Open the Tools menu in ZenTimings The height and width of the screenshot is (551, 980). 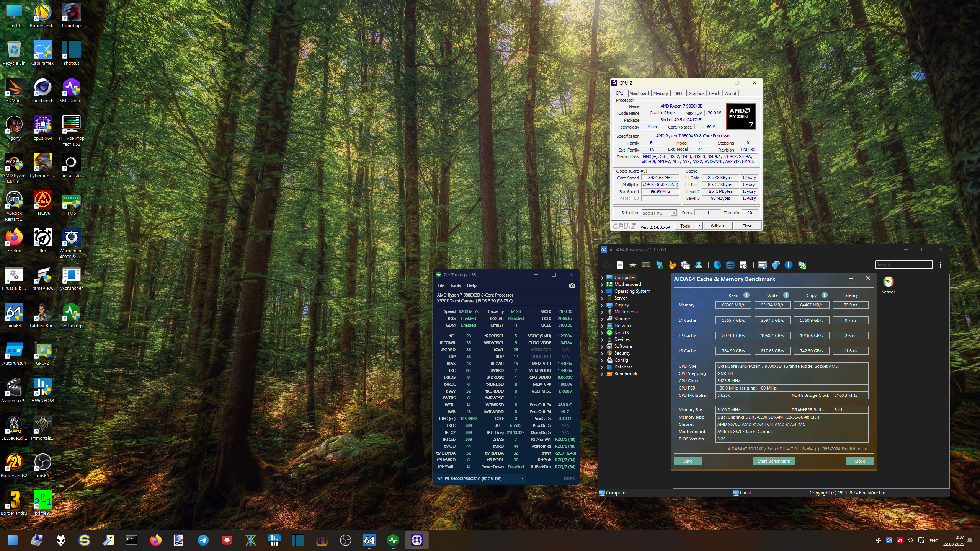coord(455,285)
